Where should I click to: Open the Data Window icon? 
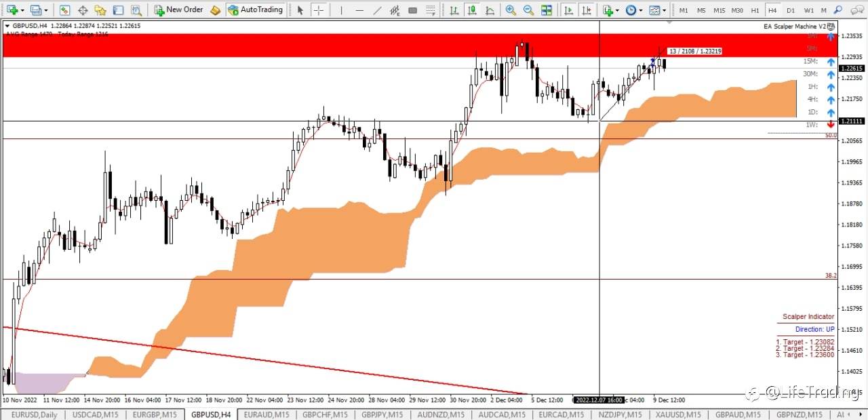[83, 10]
